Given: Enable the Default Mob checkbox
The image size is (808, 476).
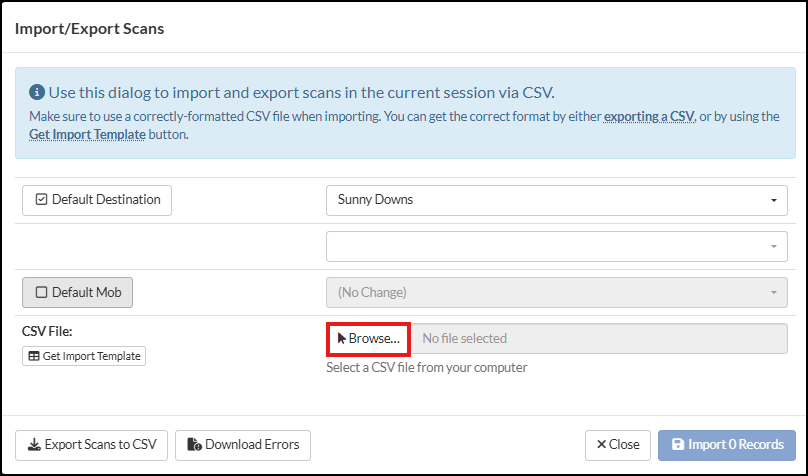Looking at the screenshot, I should click(42, 293).
